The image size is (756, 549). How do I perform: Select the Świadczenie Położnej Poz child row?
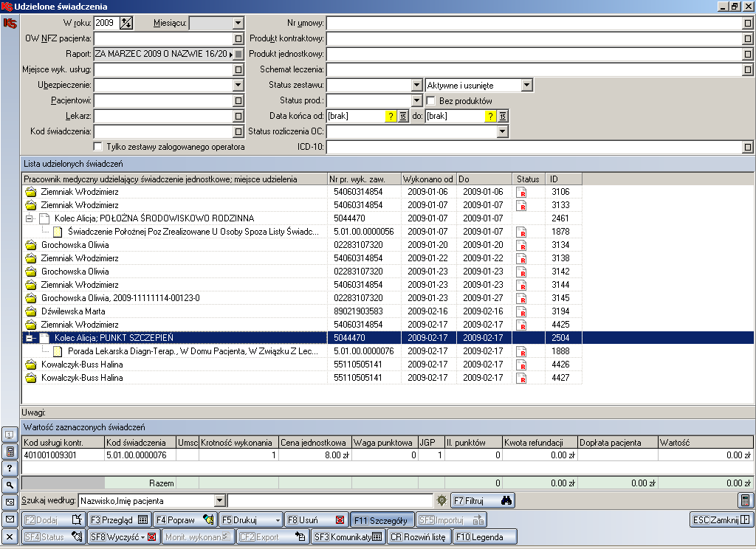point(301,232)
